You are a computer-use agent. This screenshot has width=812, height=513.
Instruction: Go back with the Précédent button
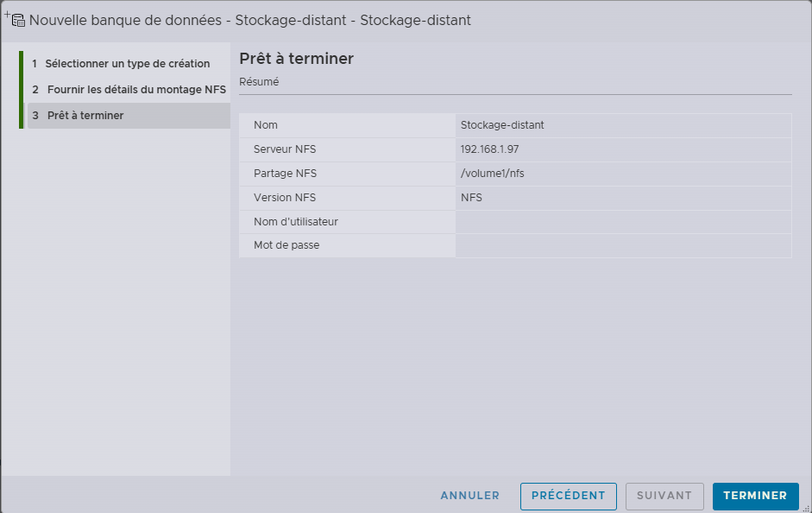point(568,496)
